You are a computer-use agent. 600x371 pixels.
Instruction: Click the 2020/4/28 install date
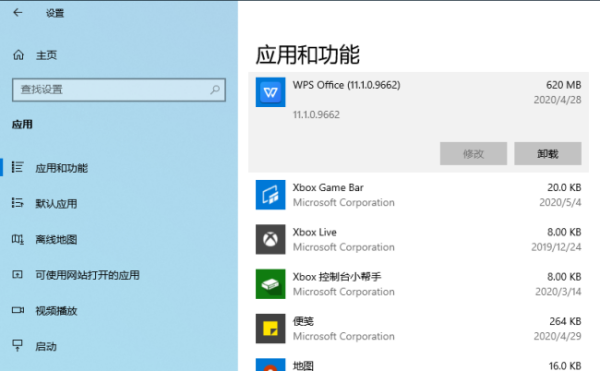558,100
